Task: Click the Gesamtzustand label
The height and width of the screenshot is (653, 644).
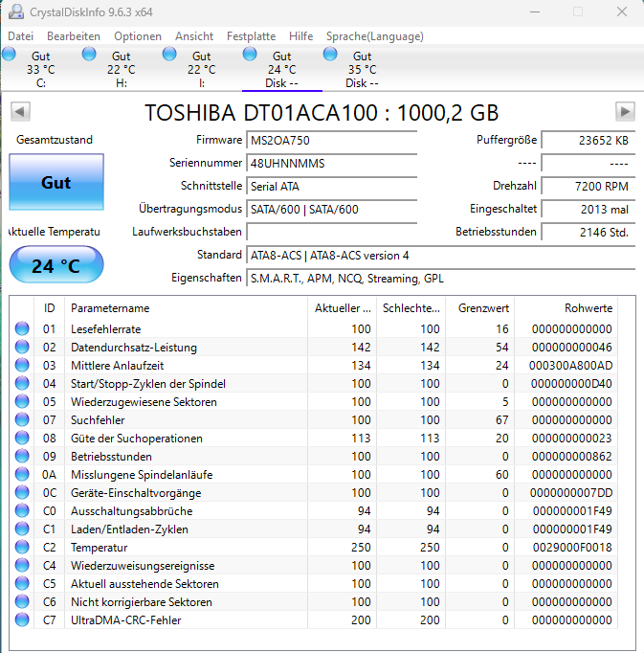Action: tap(55, 140)
